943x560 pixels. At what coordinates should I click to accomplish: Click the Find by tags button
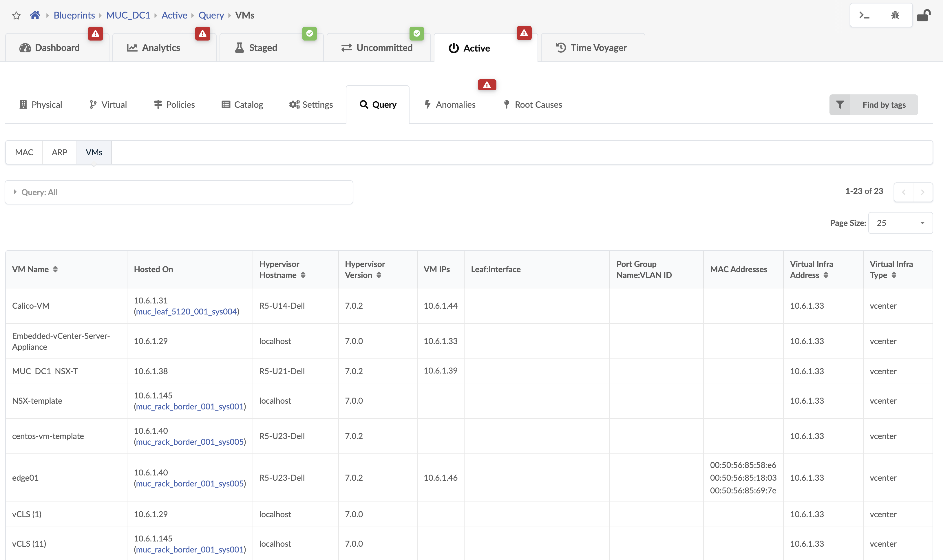pos(884,105)
